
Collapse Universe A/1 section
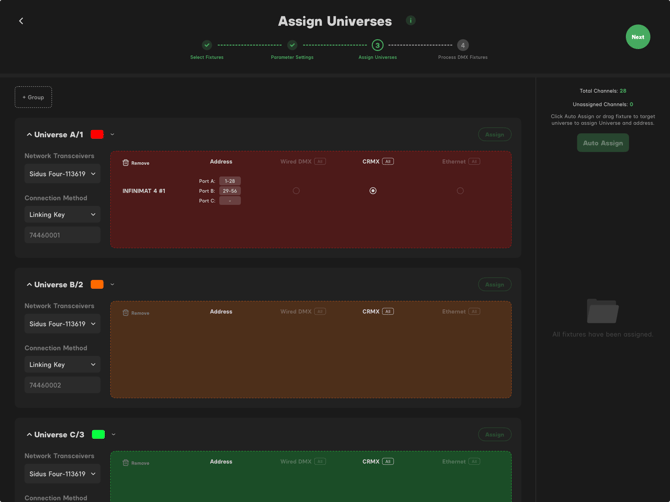29,135
